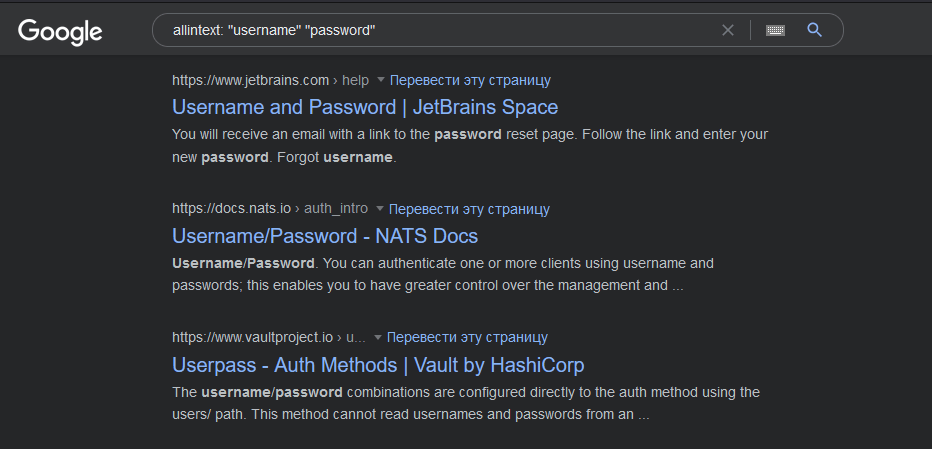Click the docs.nats.io › auth_intro URL
The height and width of the screenshot is (449, 932).
point(270,209)
